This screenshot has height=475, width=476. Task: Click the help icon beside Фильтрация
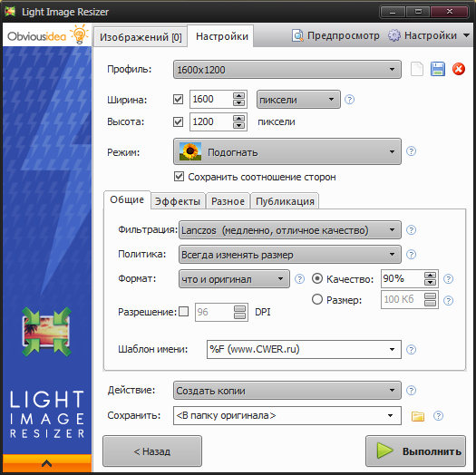click(x=411, y=230)
